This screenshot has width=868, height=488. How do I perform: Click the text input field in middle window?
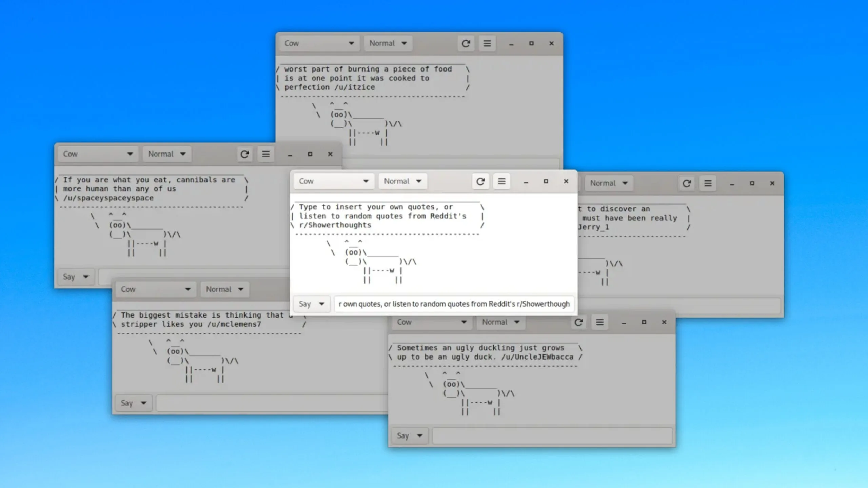click(454, 304)
